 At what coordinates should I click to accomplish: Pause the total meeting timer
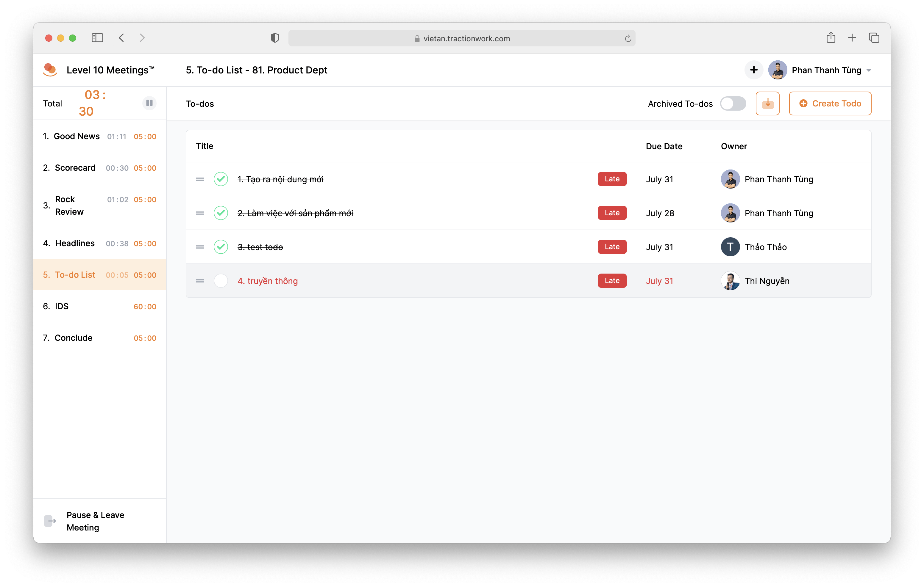click(x=149, y=103)
